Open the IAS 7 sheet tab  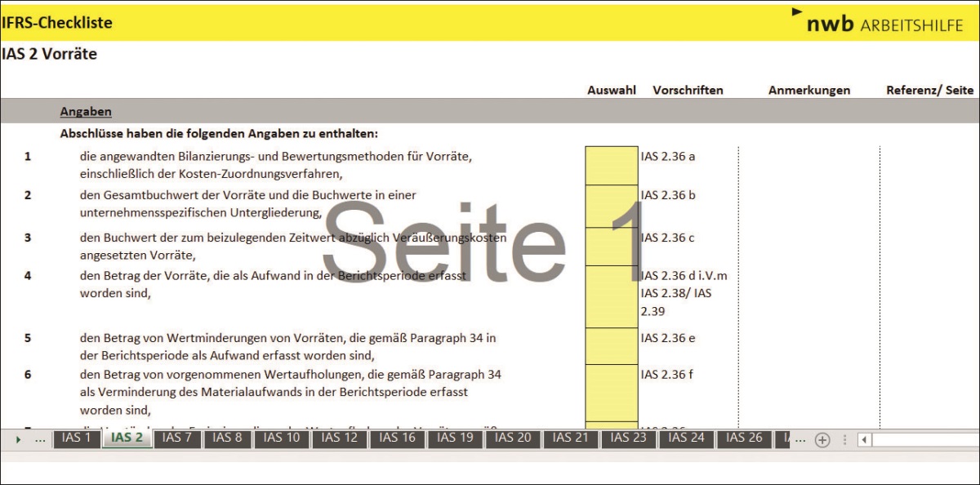(176, 438)
